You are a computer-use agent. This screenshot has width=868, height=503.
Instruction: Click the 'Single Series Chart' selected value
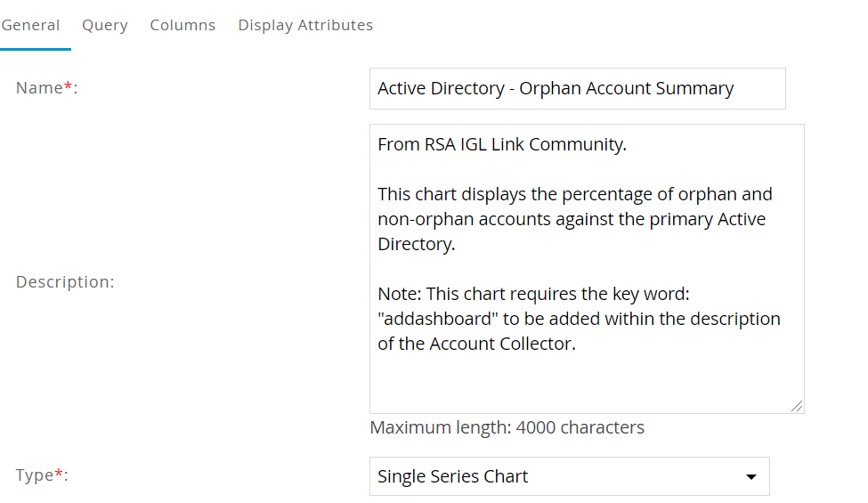452,476
